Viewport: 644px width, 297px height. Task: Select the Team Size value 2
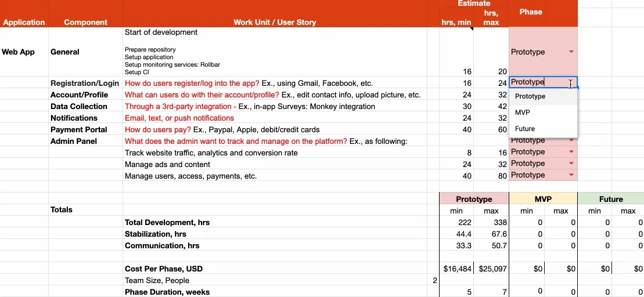433,281
